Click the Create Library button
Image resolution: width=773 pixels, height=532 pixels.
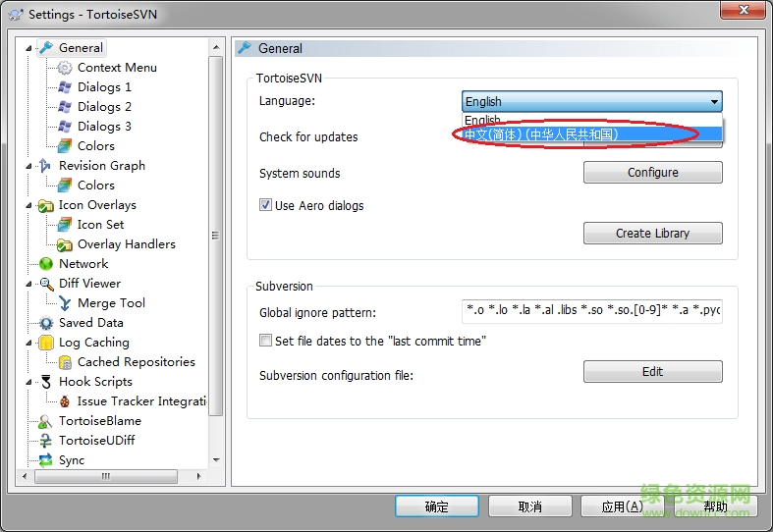coord(653,233)
